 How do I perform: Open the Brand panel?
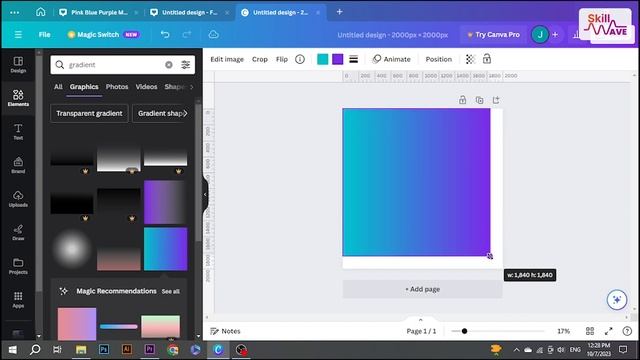[18, 165]
